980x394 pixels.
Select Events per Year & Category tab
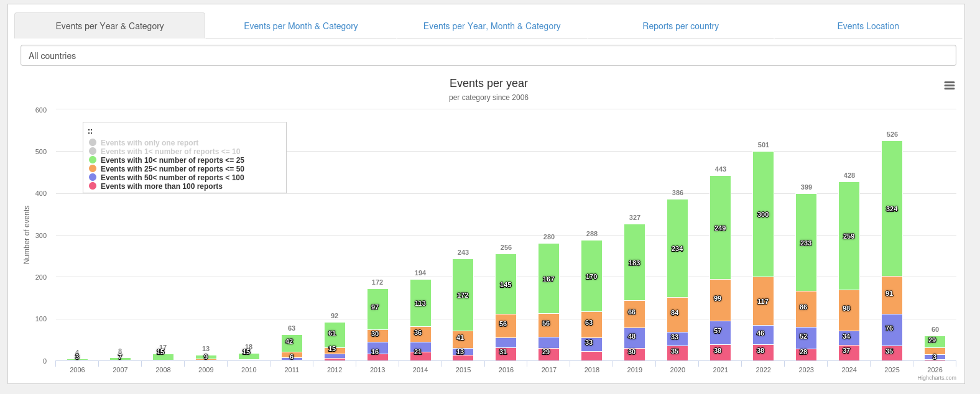tap(109, 26)
